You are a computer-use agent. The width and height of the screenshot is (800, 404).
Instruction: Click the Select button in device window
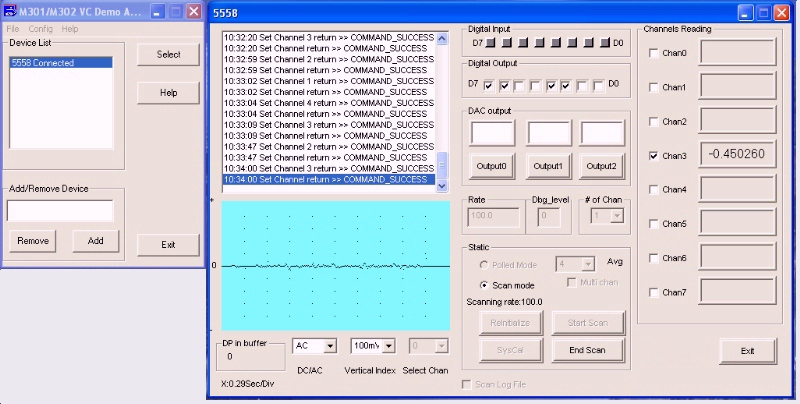pyautogui.click(x=168, y=54)
